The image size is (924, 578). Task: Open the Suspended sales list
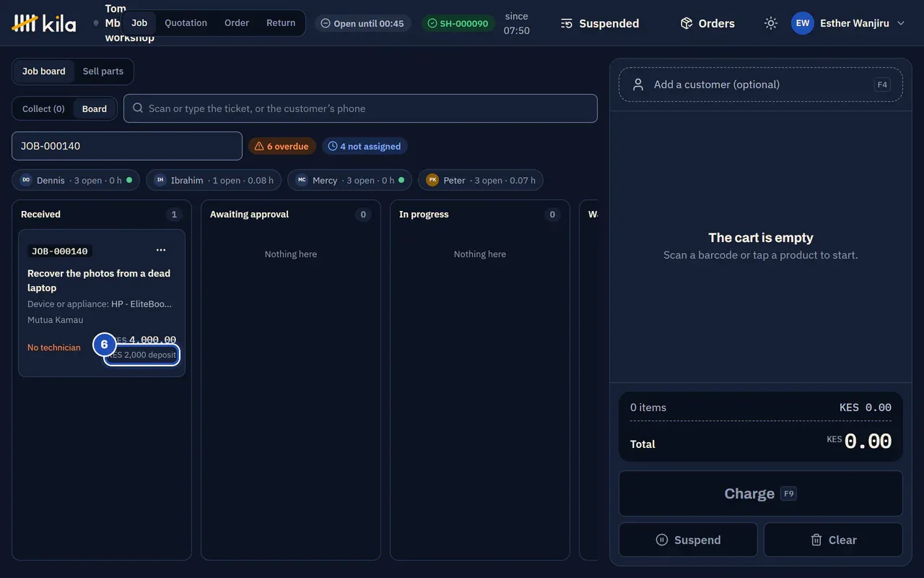(600, 23)
